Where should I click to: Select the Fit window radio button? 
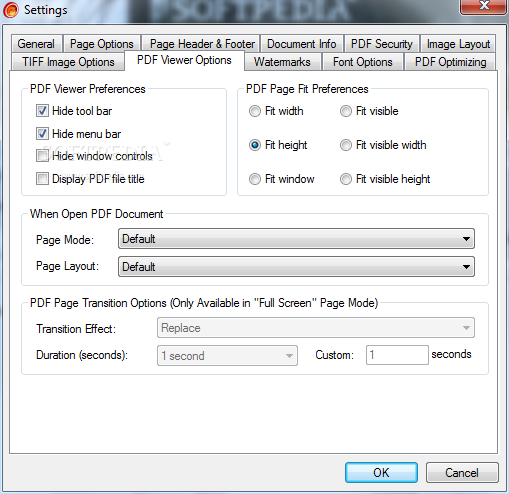coord(255,179)
